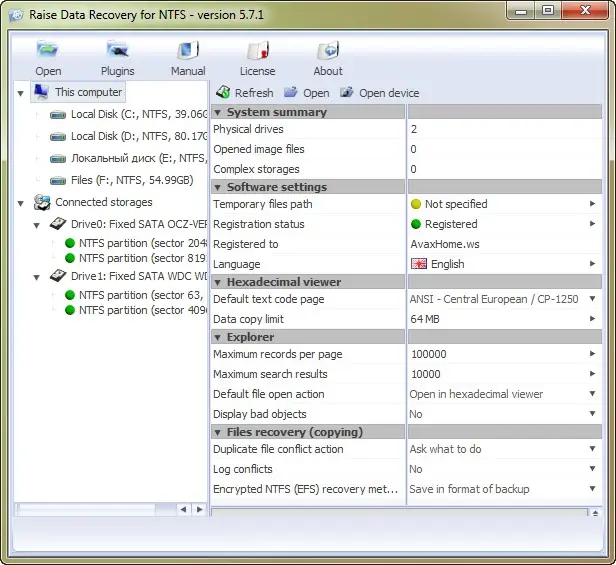Collapse the Drive0 tree node
Viewport: 616px width, 565px height.
[x=37, y=225]
